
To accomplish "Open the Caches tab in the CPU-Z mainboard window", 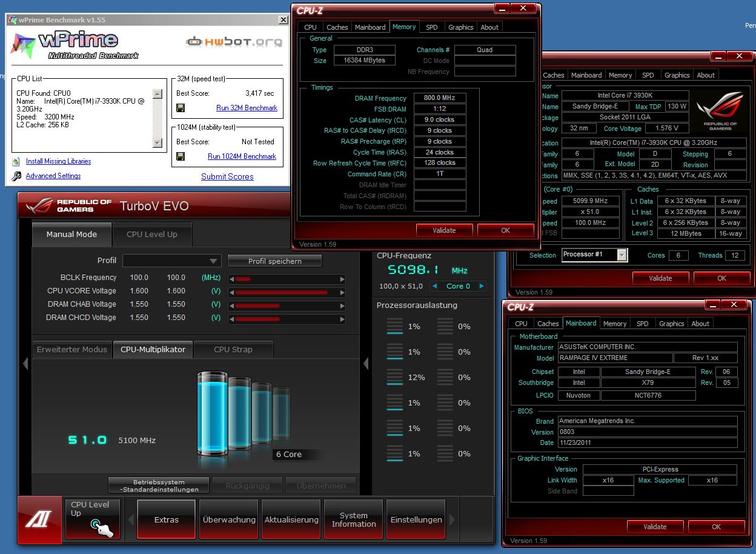I will pos(548,324).
